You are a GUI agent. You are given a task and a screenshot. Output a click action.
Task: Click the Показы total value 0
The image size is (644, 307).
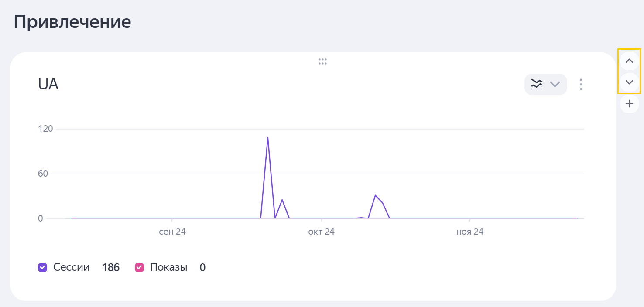(202, 268)
